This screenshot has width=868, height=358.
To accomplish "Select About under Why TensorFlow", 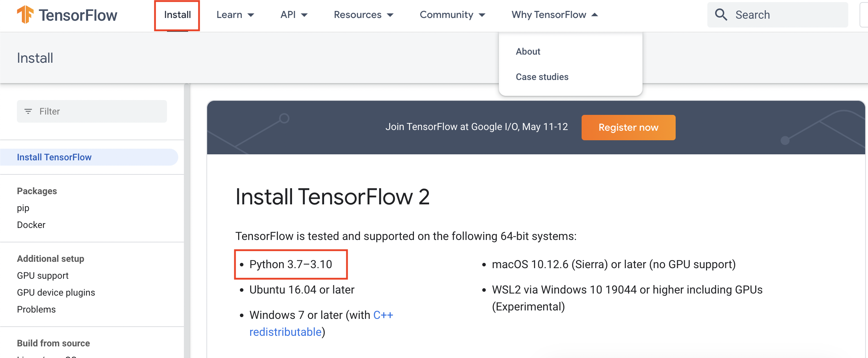I will (x=528, y=51).
